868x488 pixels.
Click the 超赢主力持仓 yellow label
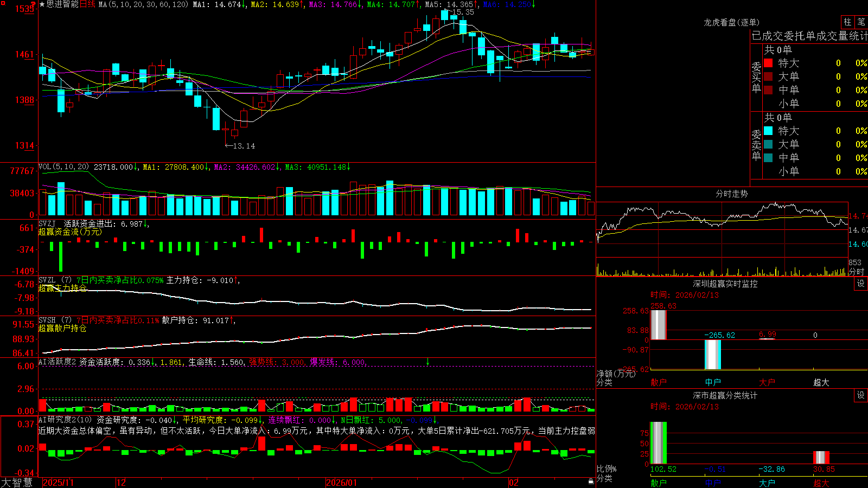[x=62, y=288]
